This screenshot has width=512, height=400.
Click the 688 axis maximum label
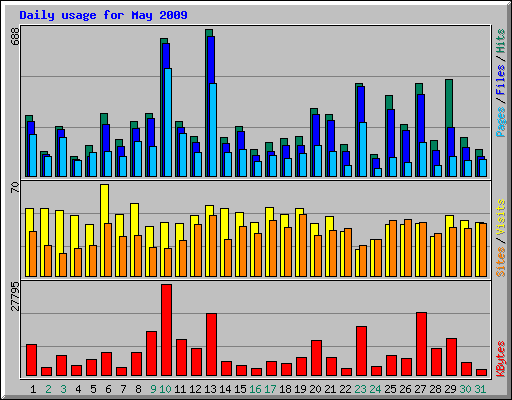15,36
